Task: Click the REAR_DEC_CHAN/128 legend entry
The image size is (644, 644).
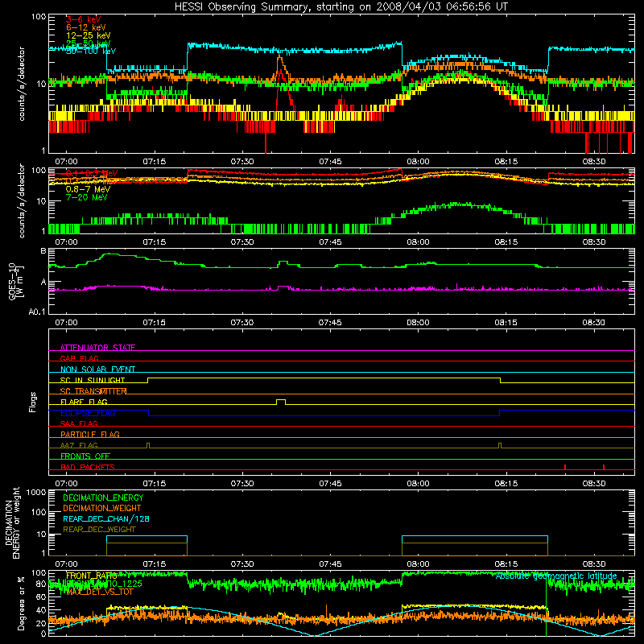Action: [x=106, y=518]
